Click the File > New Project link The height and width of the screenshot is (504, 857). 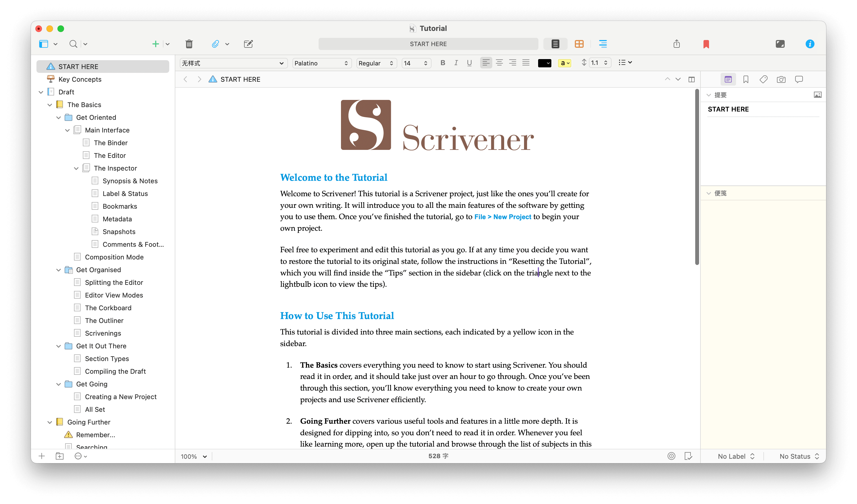503,217
